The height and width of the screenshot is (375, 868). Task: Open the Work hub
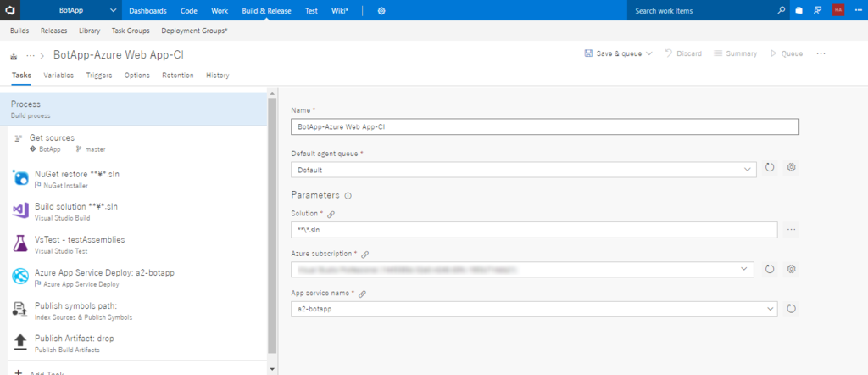pyautogui.click(x=220, y=10)
